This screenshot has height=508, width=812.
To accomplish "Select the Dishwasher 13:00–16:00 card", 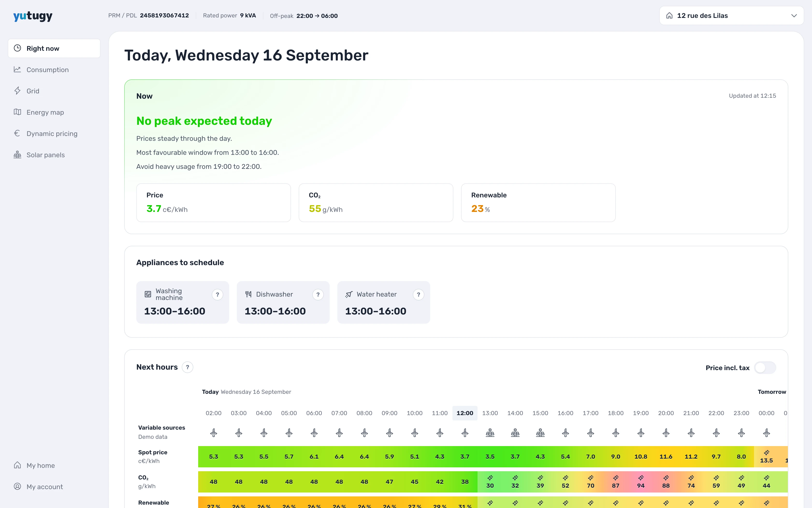I will click(283, 302).
